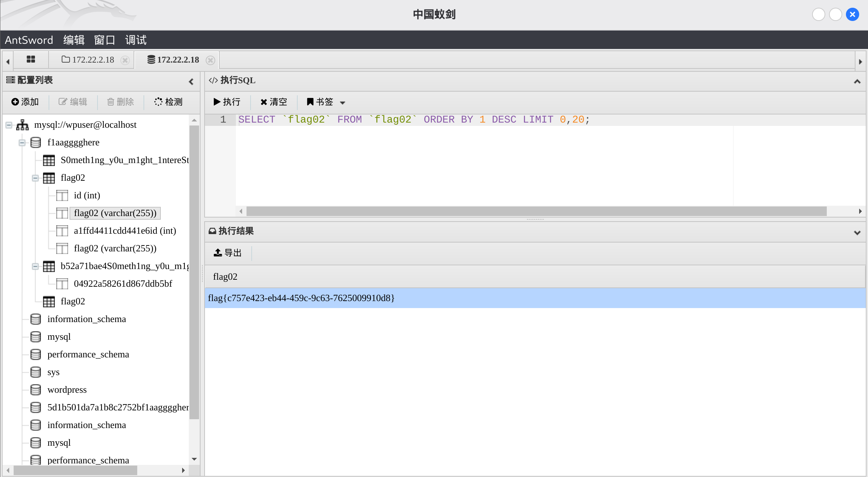Image resolution: width=868 pixels, height=477 pixels.
Task: Close the file manager 172.22.2.18 tab
Action: [x=125, y=60]
